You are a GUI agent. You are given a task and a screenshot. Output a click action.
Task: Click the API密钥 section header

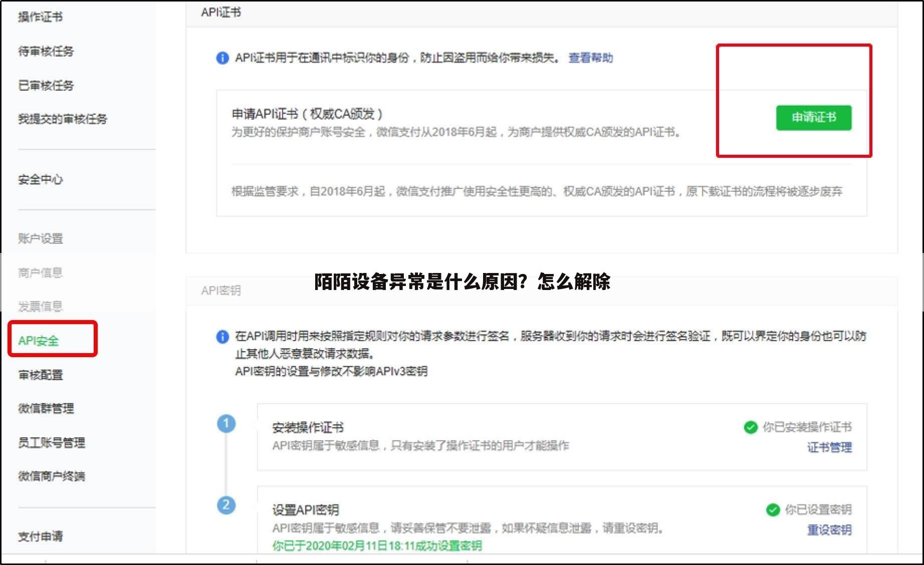click(221, 291)
